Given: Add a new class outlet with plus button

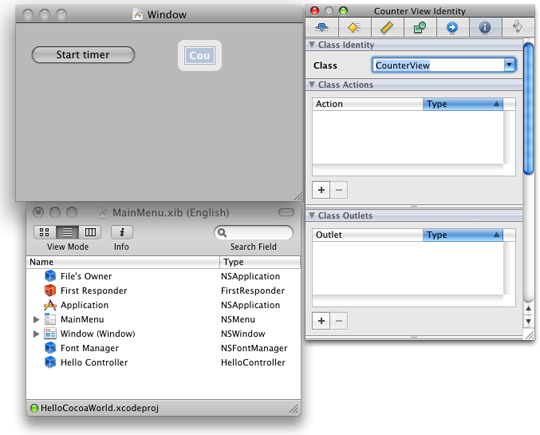Looking at the screenshot, I should coord(321,321).
